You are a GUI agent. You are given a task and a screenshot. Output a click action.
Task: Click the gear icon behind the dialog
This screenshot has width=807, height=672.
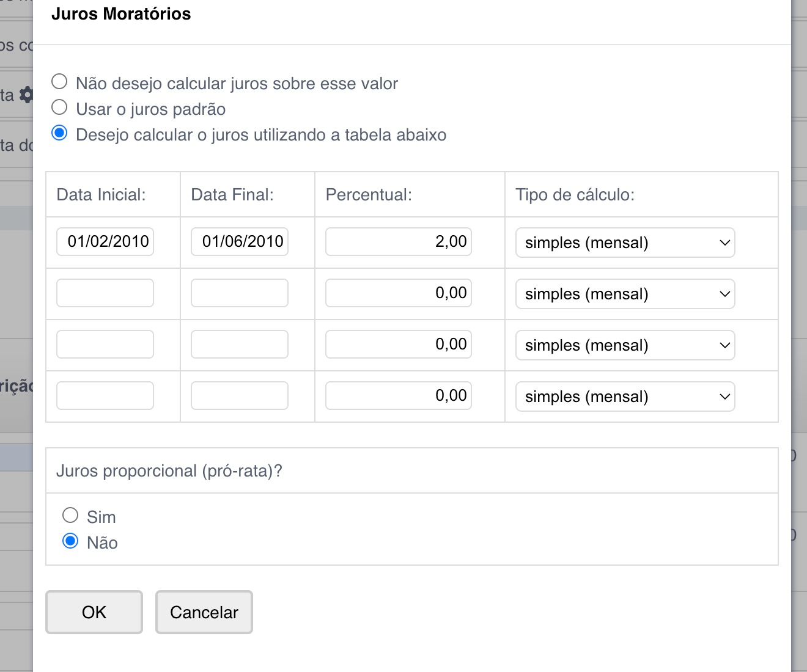[x=26, y=95]
